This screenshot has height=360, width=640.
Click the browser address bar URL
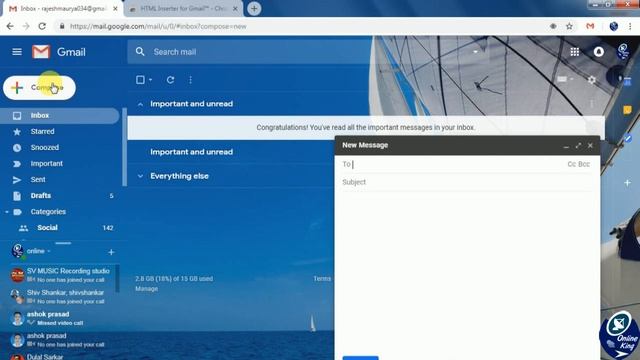tap(158, 27)
